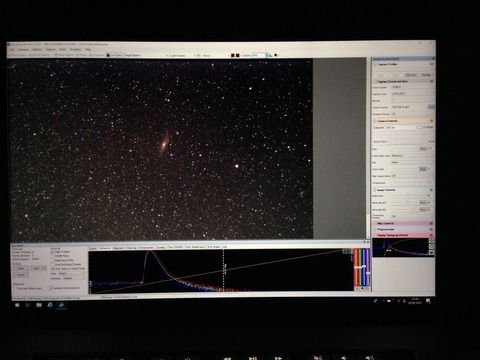The width and height of the screenshot is (480, 360).
Task: Switch to the Alignment tab
Action: coord(118,248)
